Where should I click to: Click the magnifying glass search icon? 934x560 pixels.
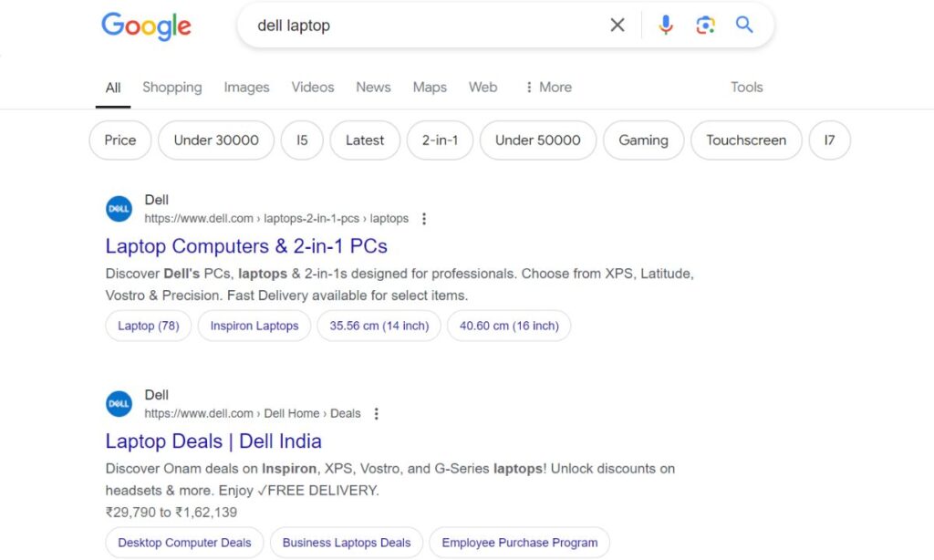[x=744, y=25]
